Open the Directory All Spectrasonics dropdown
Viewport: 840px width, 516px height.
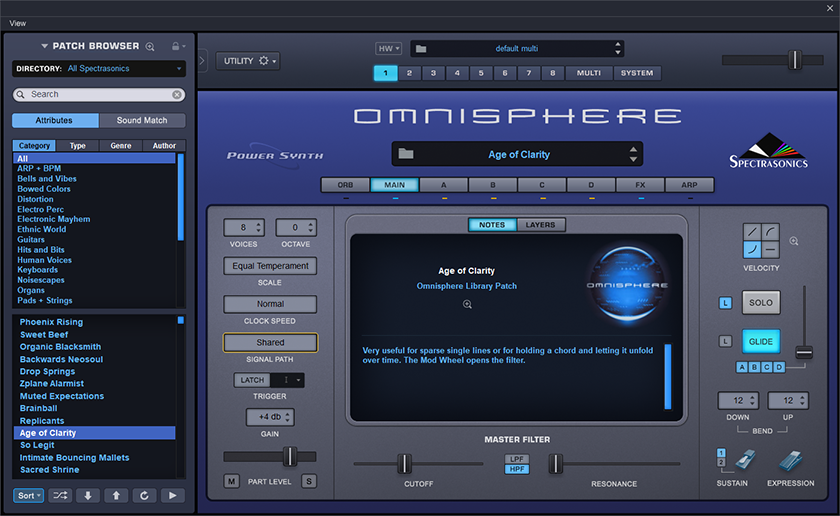tap(99, 69)
